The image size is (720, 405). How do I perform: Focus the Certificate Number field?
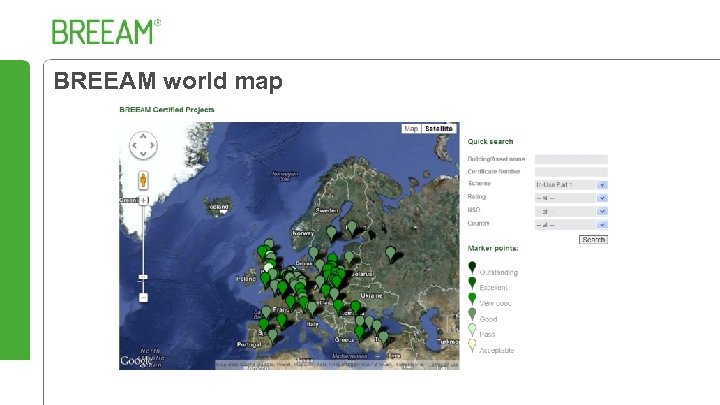[x=571, y=172]
